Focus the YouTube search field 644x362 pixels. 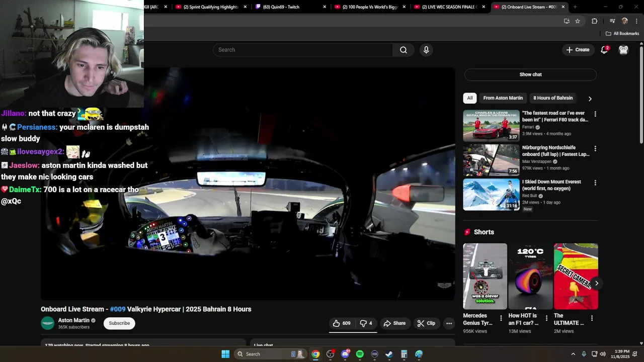tap(303, 50)
